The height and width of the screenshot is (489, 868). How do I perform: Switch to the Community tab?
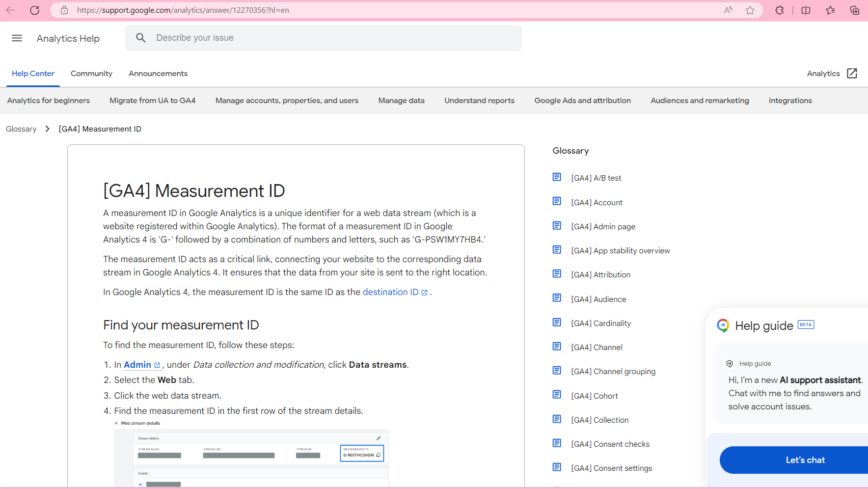point(91,73)
